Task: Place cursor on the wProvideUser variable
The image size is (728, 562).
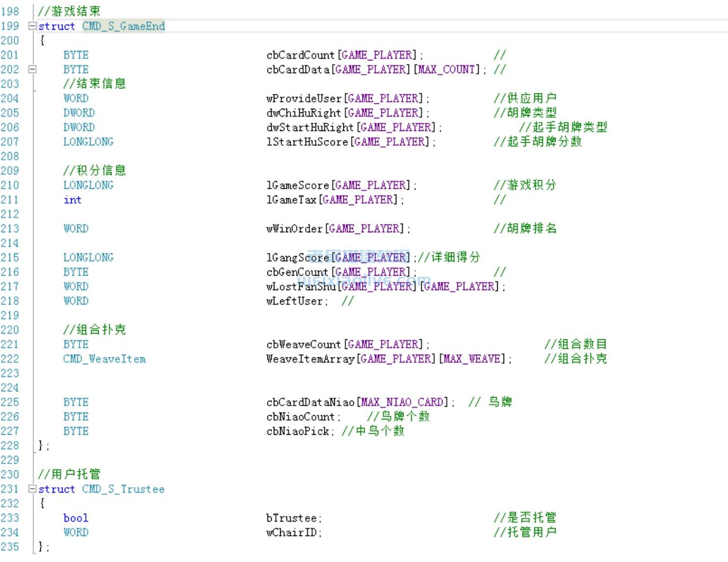Action: pyautogui.click(x=304, y=99)
